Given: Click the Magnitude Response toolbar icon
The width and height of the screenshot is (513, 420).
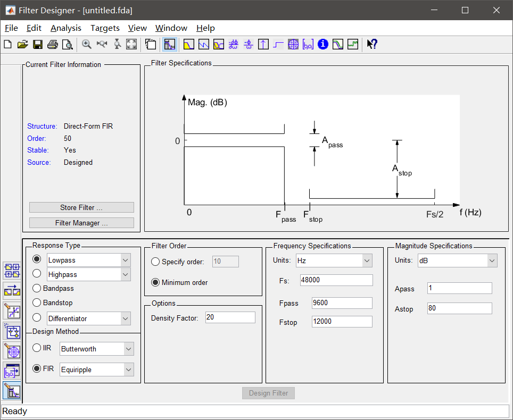Looking at the screenshot, I should point(188,44).
